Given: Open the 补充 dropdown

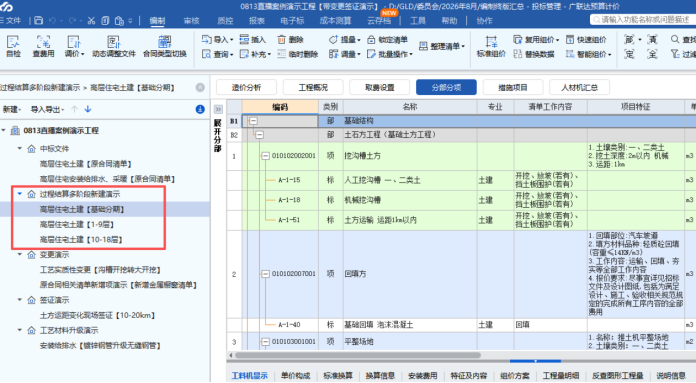Looking at the screenshot, I should [x=255, y=54].
